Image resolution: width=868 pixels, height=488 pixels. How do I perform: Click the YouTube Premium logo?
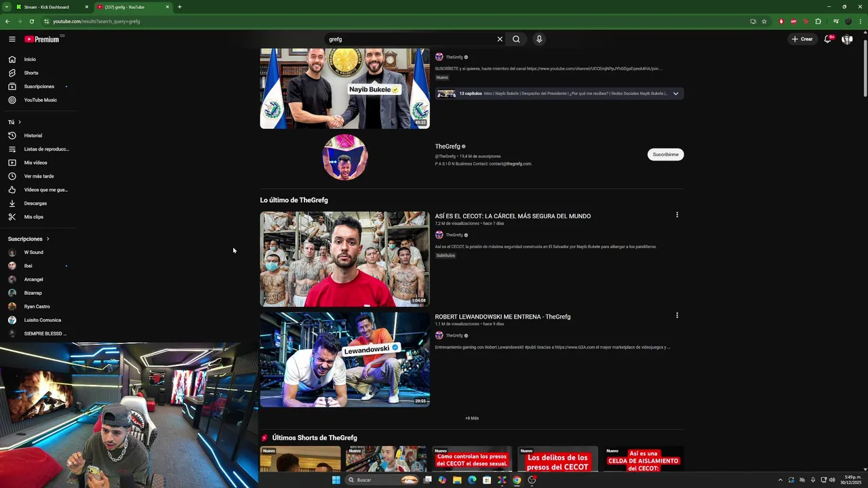click(x=43, y=39)
